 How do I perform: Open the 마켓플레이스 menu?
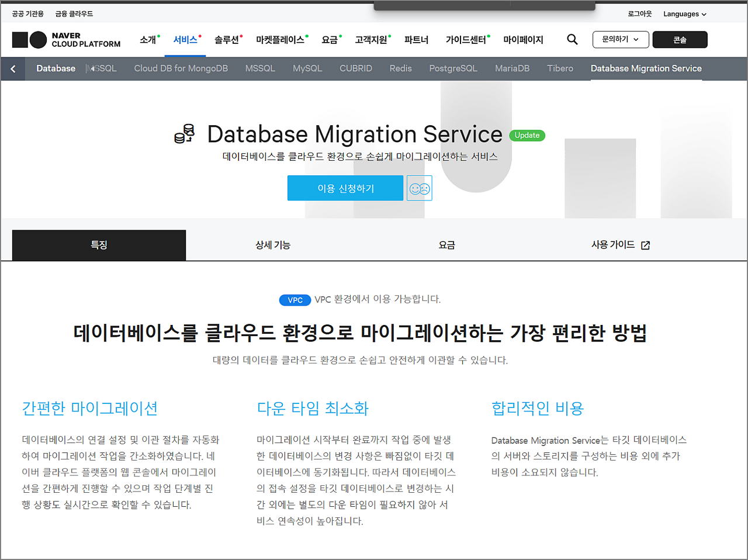pyautogui.click(x=280, y=40)
